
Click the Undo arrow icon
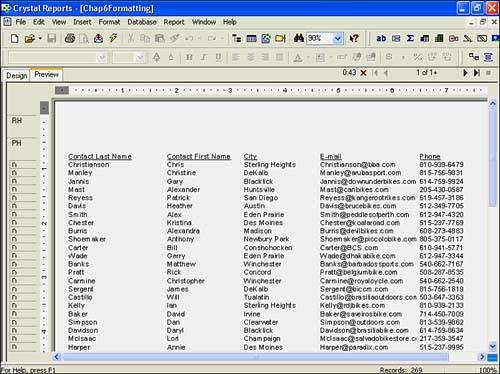[x=189, y=38]
